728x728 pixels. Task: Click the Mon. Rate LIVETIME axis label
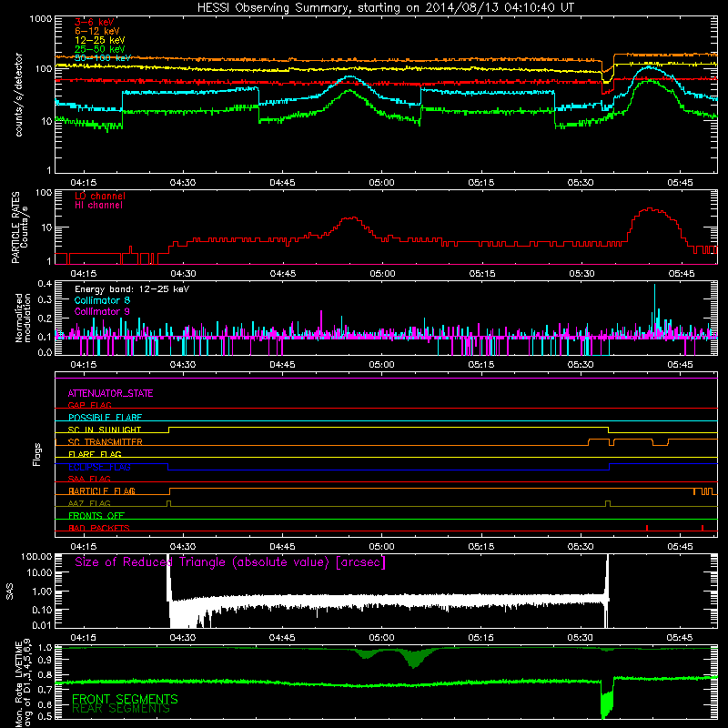23,683
